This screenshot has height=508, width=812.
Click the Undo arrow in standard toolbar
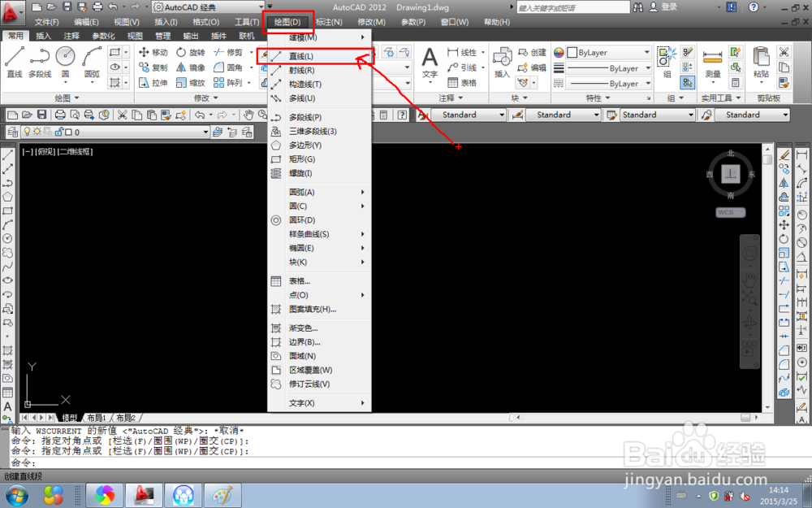(200, 115)
